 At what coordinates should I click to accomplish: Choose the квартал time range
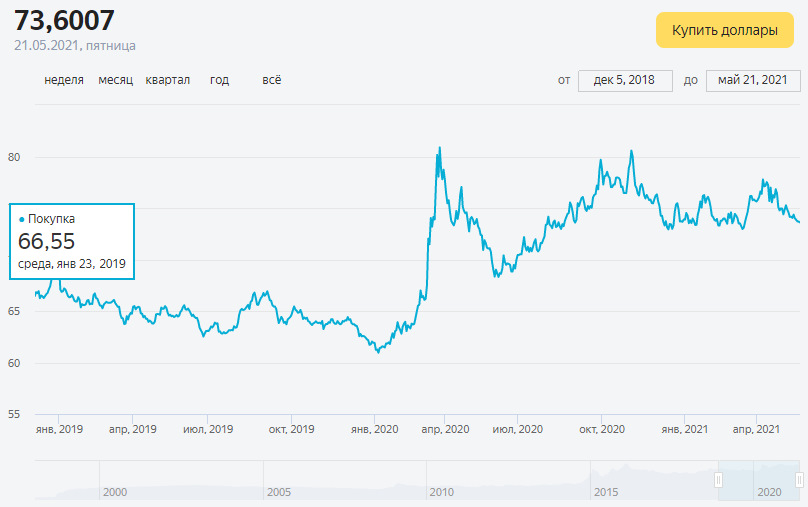click(x=168, y=80)
